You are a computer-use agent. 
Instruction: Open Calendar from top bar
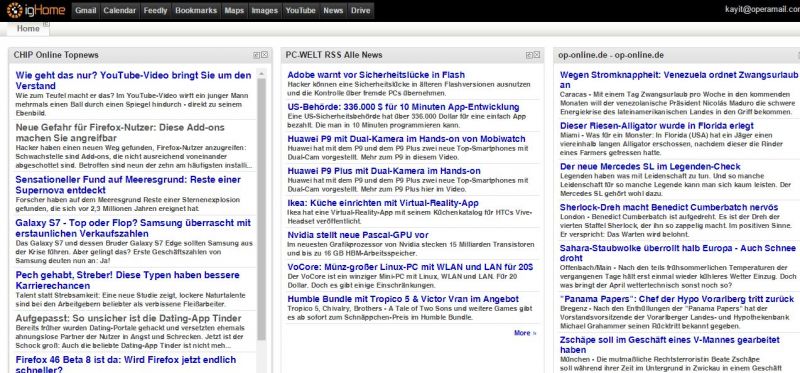tap(120, 11)
